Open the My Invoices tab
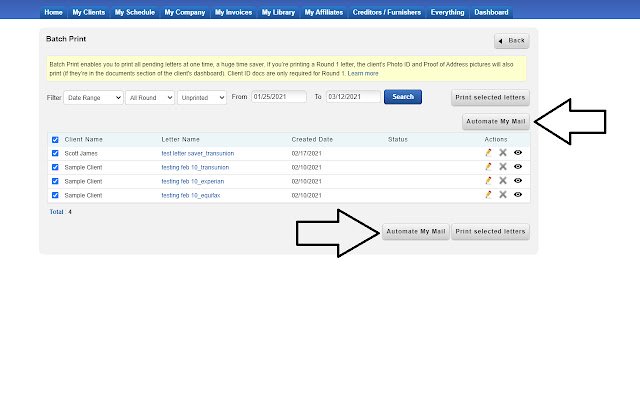The image size is (640, 400). [233, 12]
